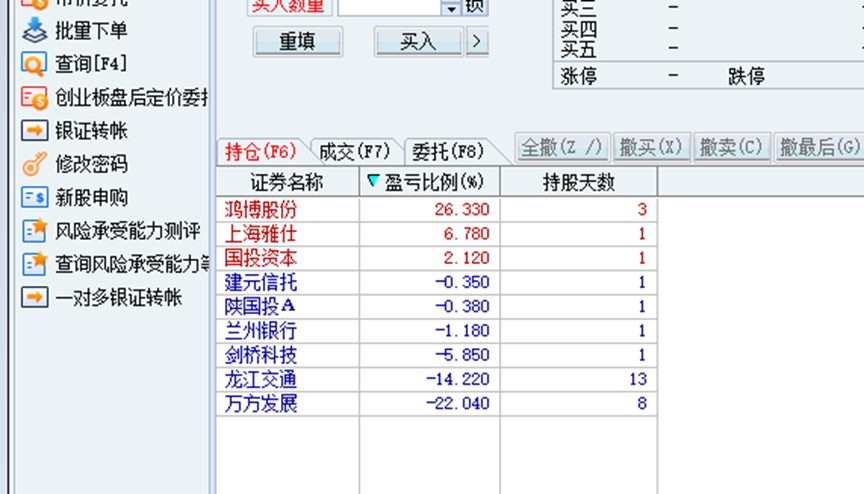Click the 创业板盘后定价委托 icon

coord(34,98)
